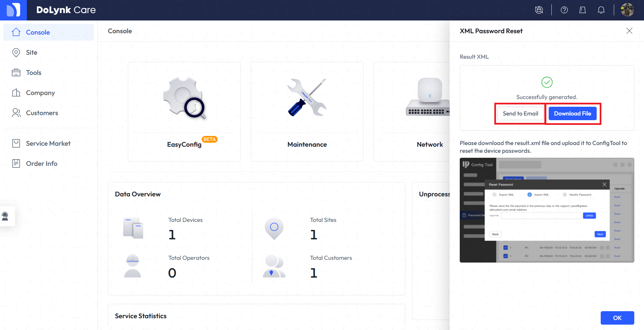Click the 'Successfully generated.' message
644x330 pixels.
click(547, 97)
